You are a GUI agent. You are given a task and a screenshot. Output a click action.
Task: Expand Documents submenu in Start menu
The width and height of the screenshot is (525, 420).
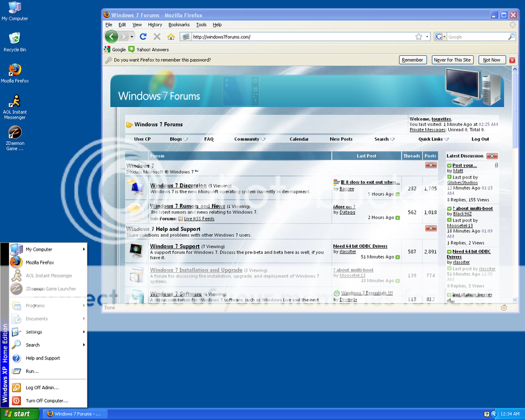click(x=84, y=318)
